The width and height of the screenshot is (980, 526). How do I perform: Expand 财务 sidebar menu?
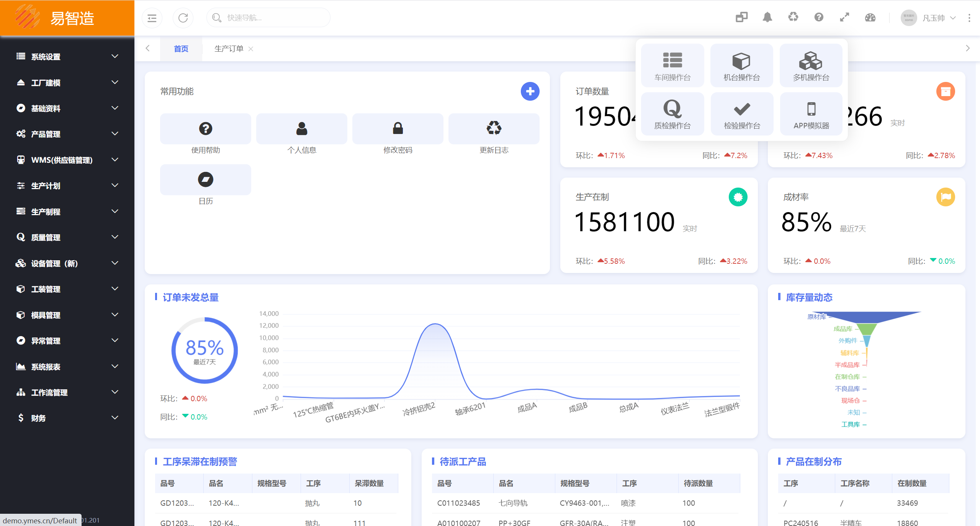point(67,418)
